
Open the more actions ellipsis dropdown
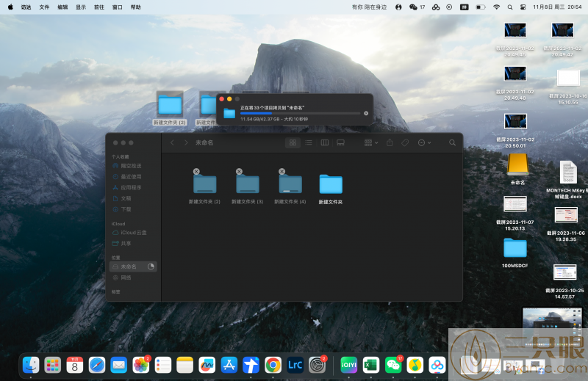click(425, 142)
